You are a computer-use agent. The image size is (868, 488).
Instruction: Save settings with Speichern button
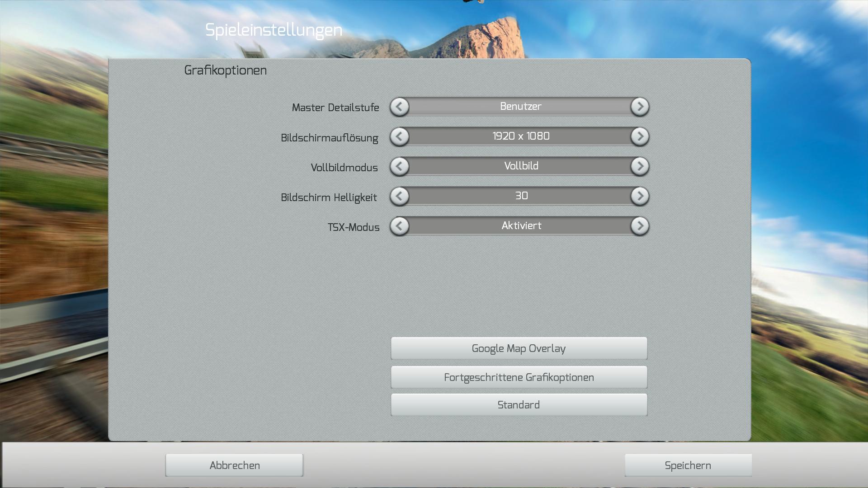[x=688, y=465]
